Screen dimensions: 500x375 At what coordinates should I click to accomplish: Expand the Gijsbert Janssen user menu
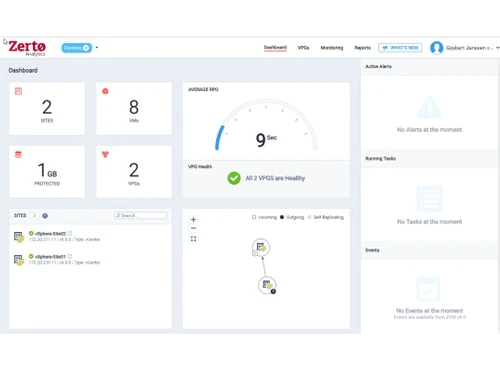pos(472,48)
